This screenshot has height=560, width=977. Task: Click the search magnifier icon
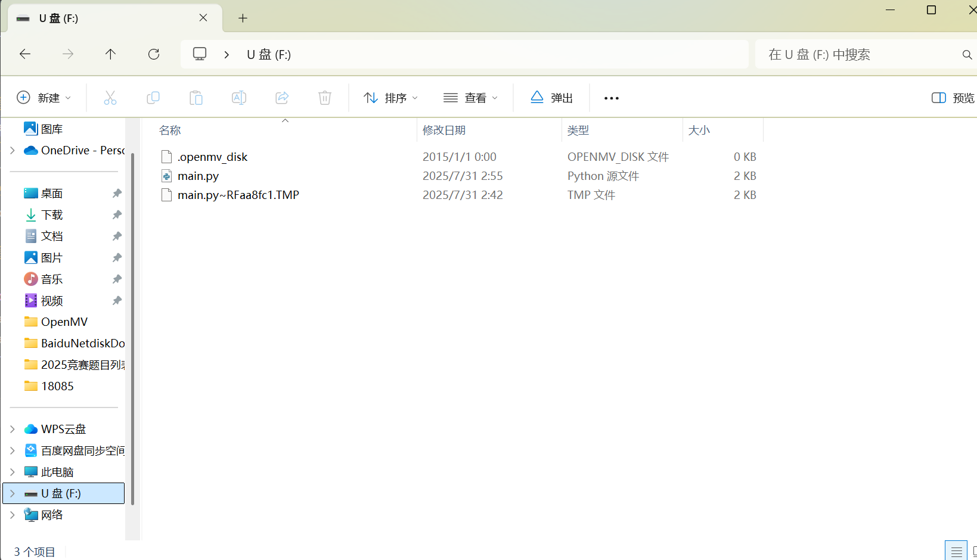pyautogui.click(x=967, y=55)
